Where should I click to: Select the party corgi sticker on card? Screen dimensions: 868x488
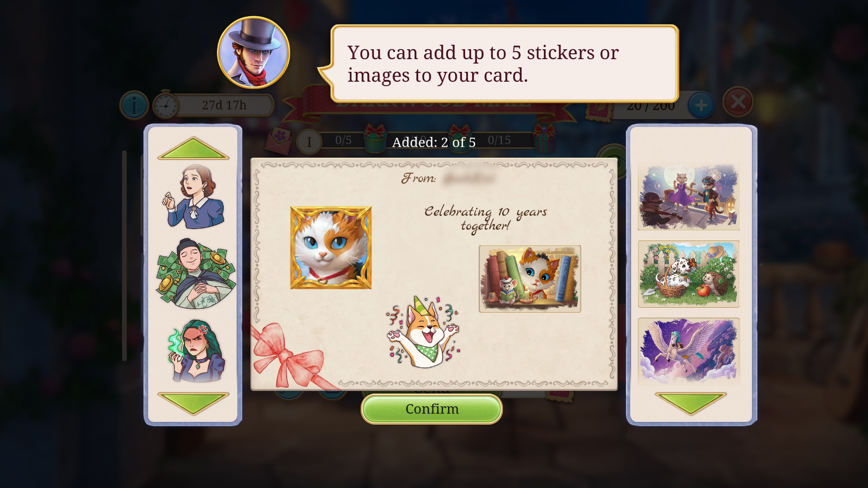click(423, 332)
